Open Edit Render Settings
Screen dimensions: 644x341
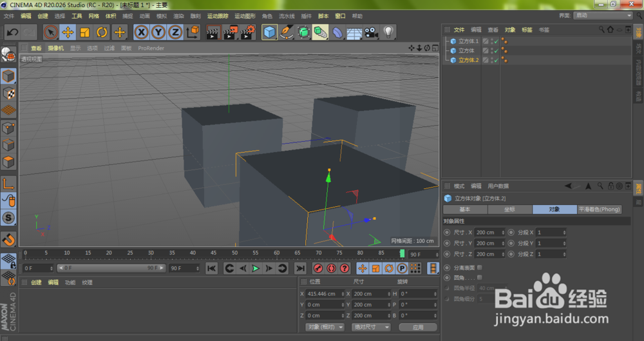point(248,32)
